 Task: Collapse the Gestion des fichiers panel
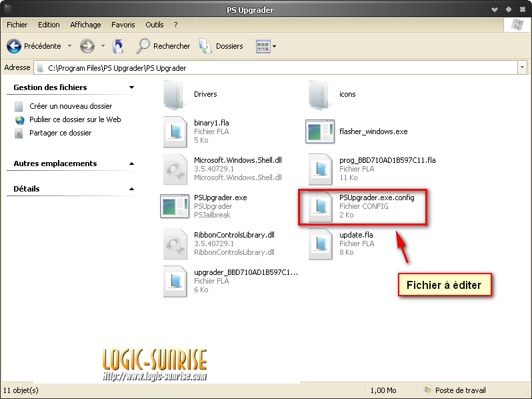[131, 87]
